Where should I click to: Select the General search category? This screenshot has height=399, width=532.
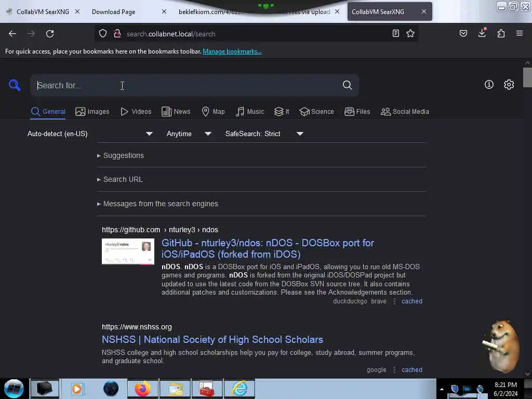click(x=48, y=112)
